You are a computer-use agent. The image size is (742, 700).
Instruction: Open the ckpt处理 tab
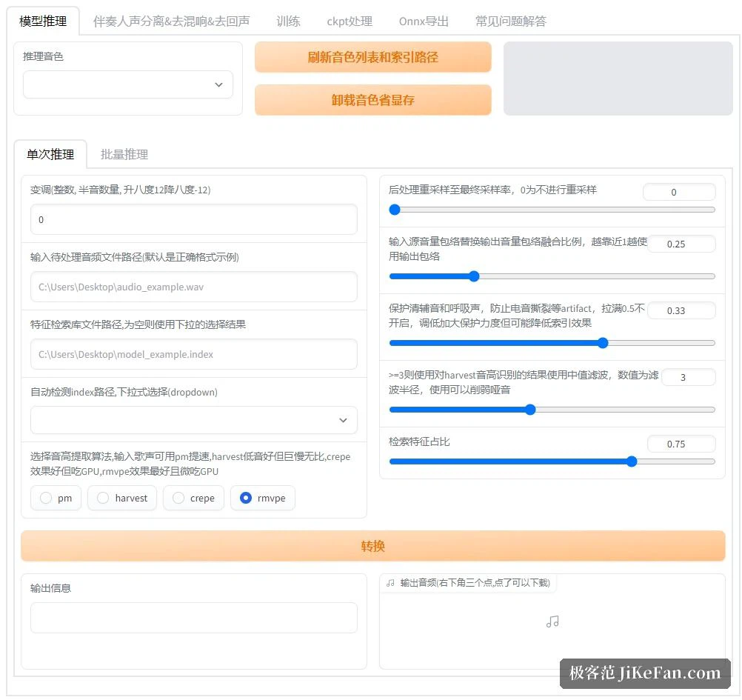[x=350, y=21]
